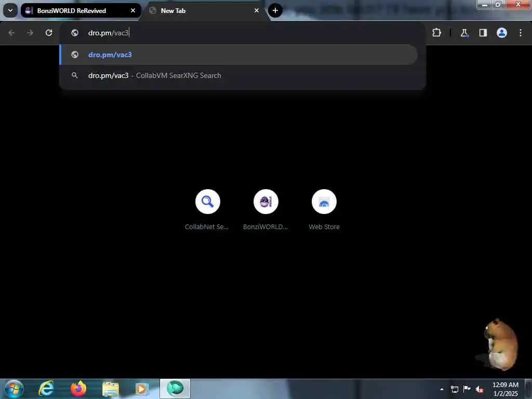Select the CollabVM SearXNG Search suggestion
The height and width of the screenshot is (399, 532).
coord(239,75)
